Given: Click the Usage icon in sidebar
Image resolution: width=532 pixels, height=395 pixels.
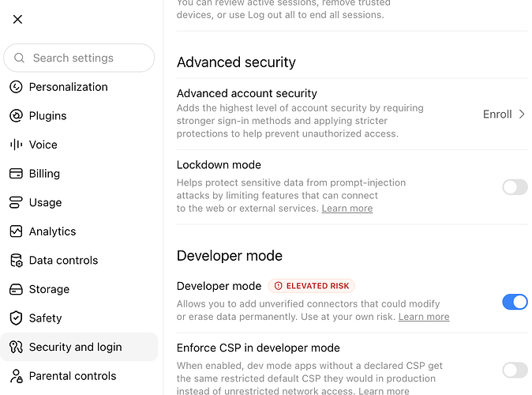Looking at the screenshot, I should point(16,202).
